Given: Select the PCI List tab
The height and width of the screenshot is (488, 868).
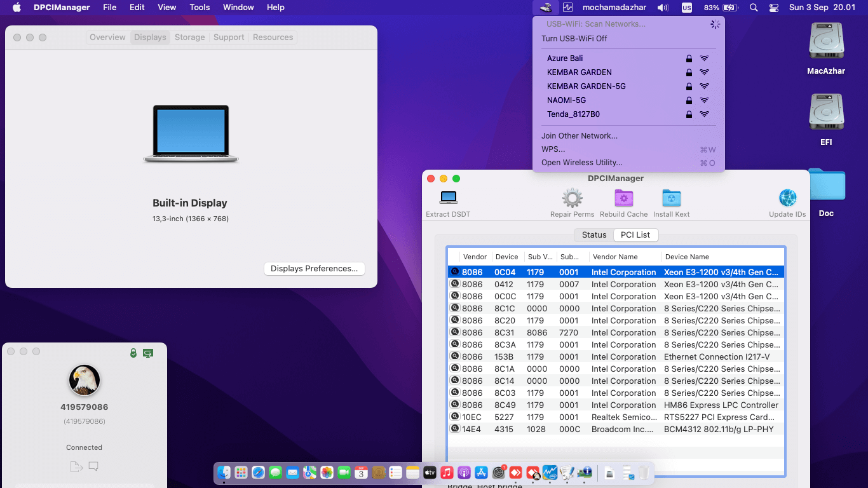Looking at the screenshot, I should tap(635, 234).
